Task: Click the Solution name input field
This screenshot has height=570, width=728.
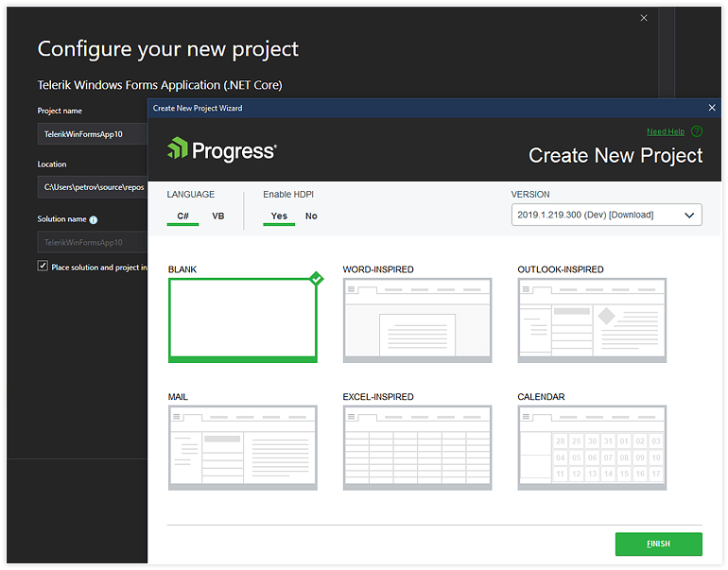Action: click(x=93, y=242)
